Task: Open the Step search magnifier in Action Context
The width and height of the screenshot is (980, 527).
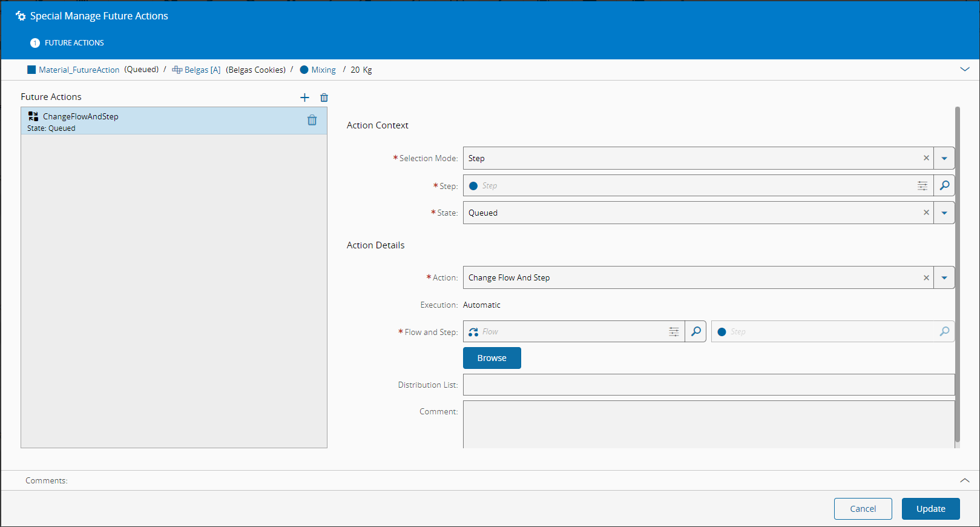Action: [x=944, y=186]
